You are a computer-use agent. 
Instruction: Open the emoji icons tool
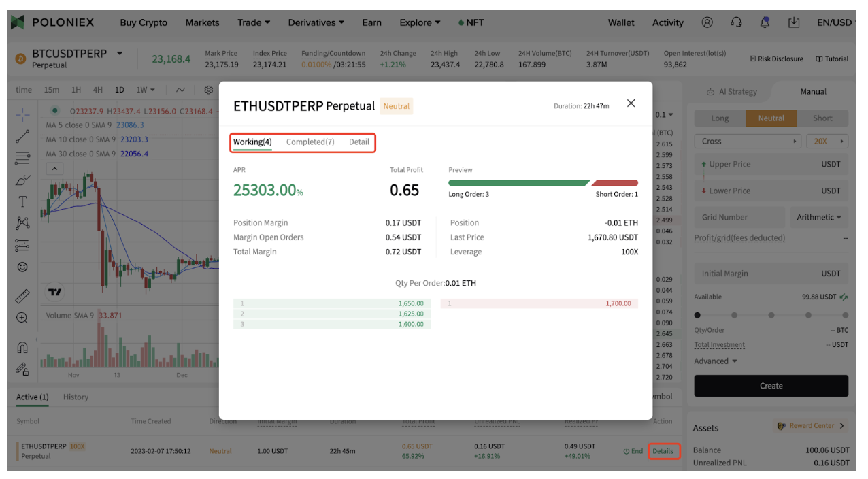[22, 267]
